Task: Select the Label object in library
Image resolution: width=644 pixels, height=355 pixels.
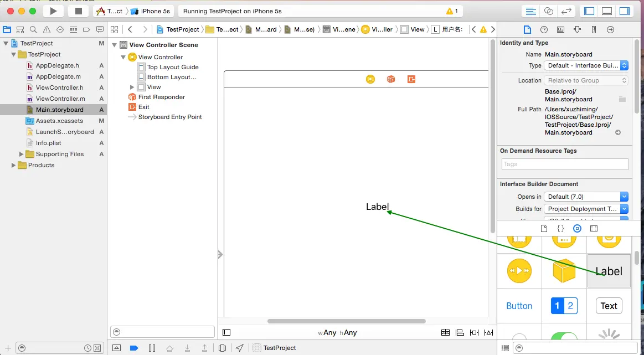Action: point(609,271)
